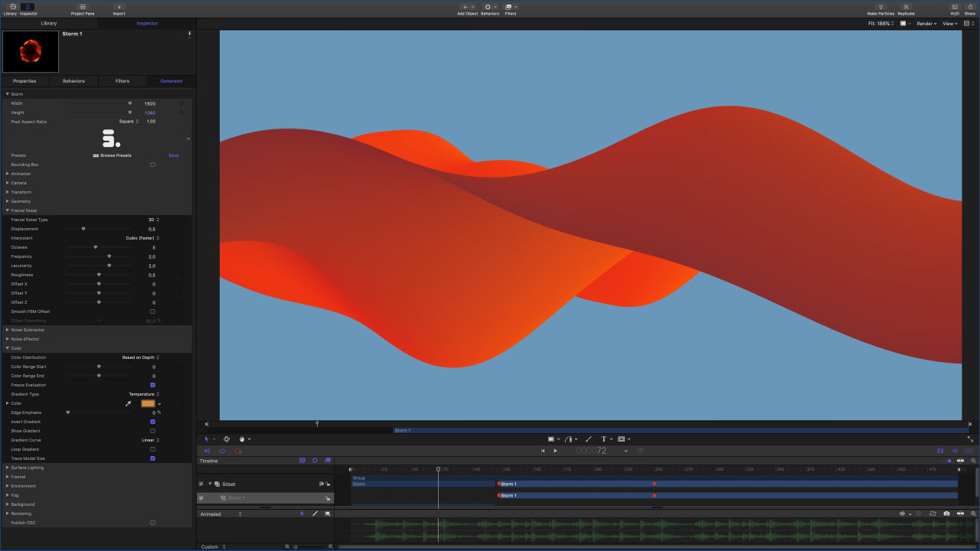Open the Render menu
Screen dimensions: 980x551
(926, 24)
